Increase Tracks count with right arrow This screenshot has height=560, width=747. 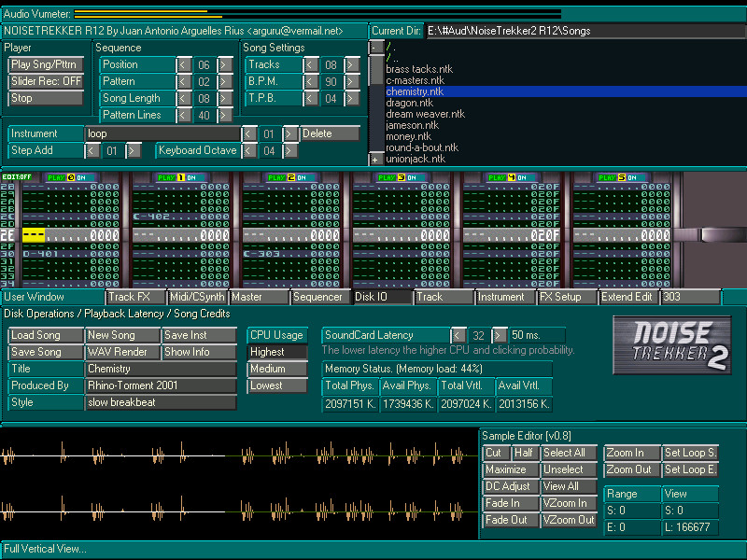352,64
